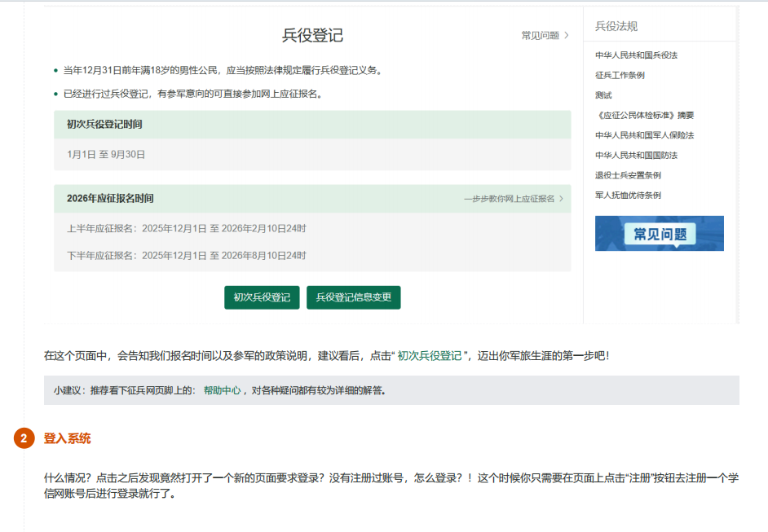Screen dimensions: 768x532
Task: Click the 帮助中心 green hyperlink
Action: (222, 390)
